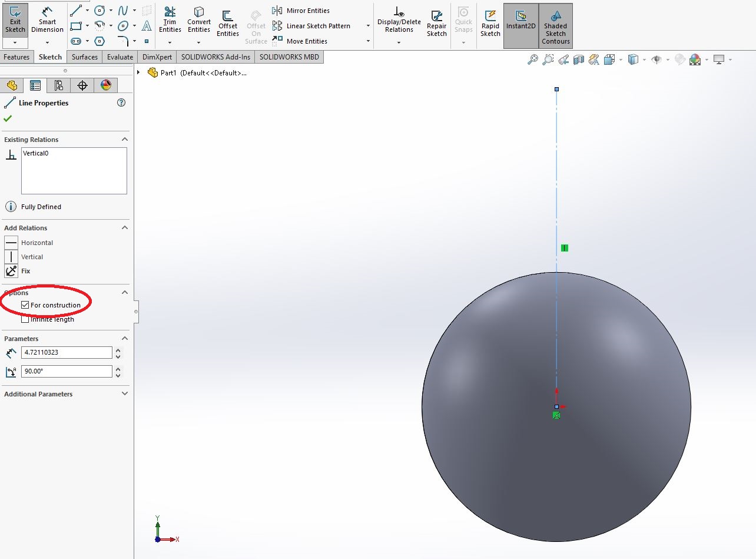Enable the For construction checkbox

coord(24,305)
